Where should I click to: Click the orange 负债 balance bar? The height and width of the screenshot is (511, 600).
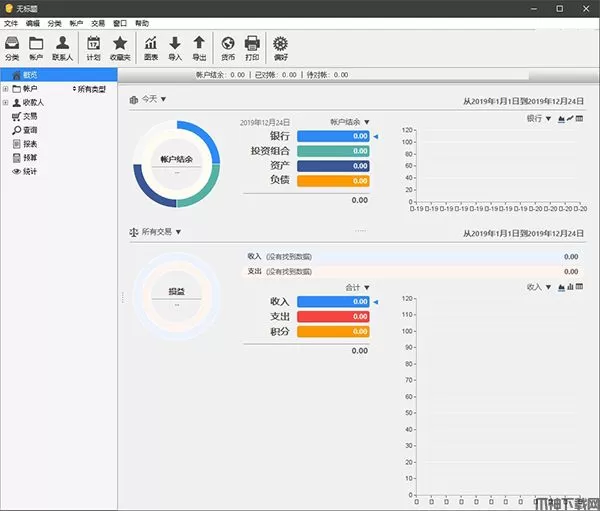[333, 181]
